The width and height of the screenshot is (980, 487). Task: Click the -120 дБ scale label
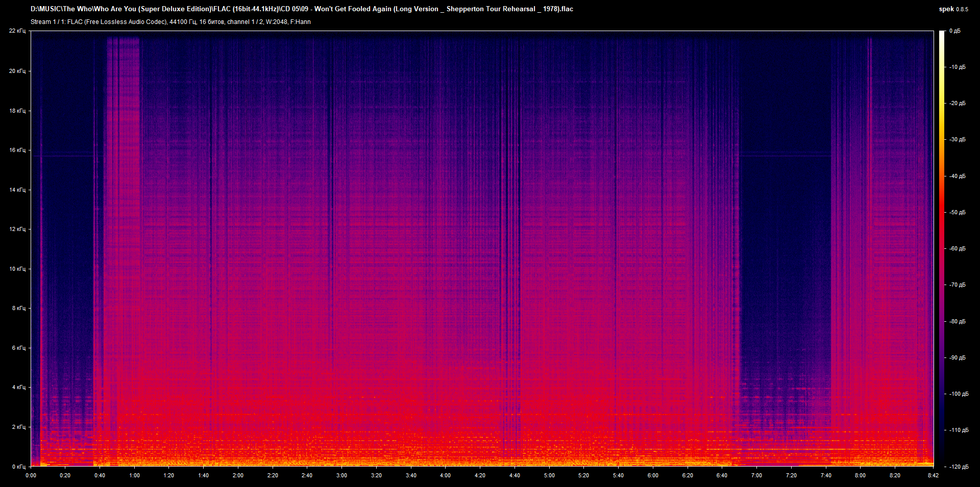(958, 467)
